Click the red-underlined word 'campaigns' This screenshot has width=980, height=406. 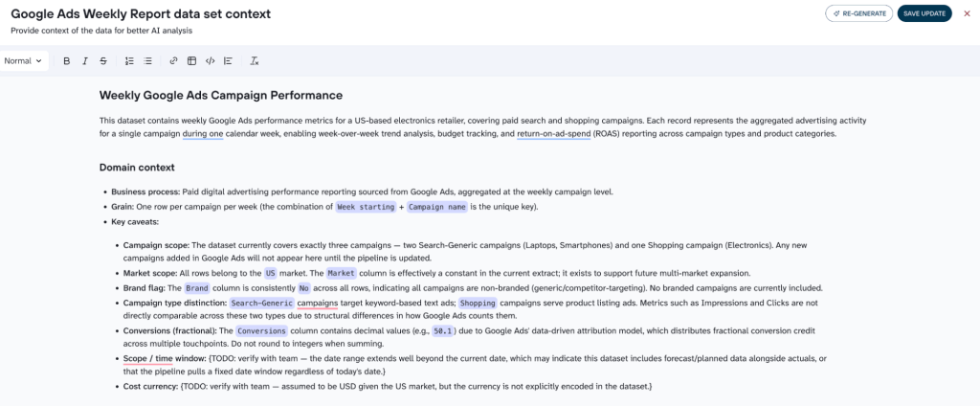(x=318, y=304)
